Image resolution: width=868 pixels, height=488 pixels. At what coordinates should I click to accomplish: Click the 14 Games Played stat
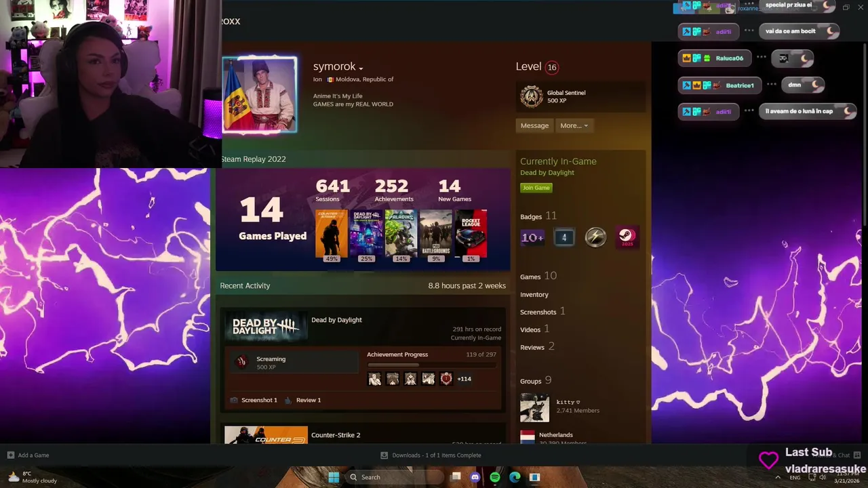pos(272,220)
